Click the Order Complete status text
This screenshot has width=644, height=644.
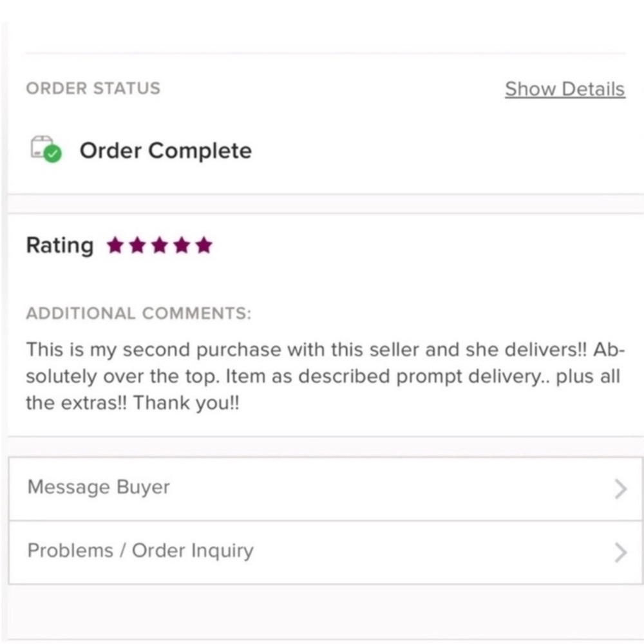point(166,151)
